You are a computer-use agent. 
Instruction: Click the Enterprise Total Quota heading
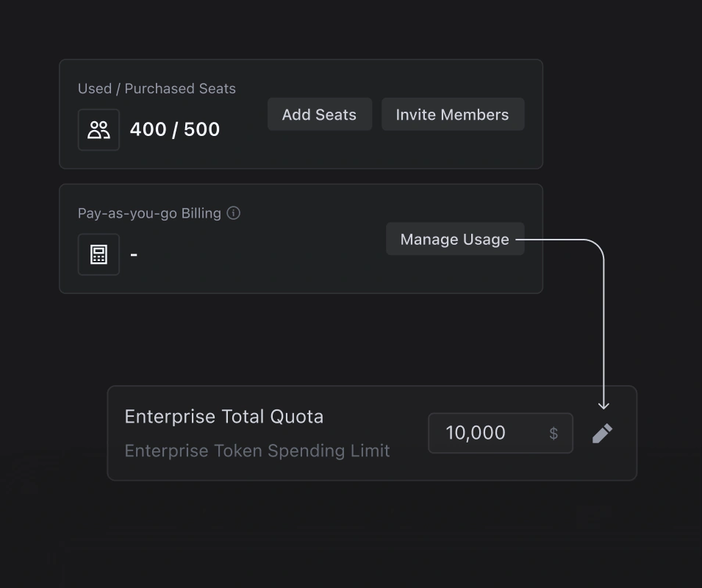[x=224, y=417]
